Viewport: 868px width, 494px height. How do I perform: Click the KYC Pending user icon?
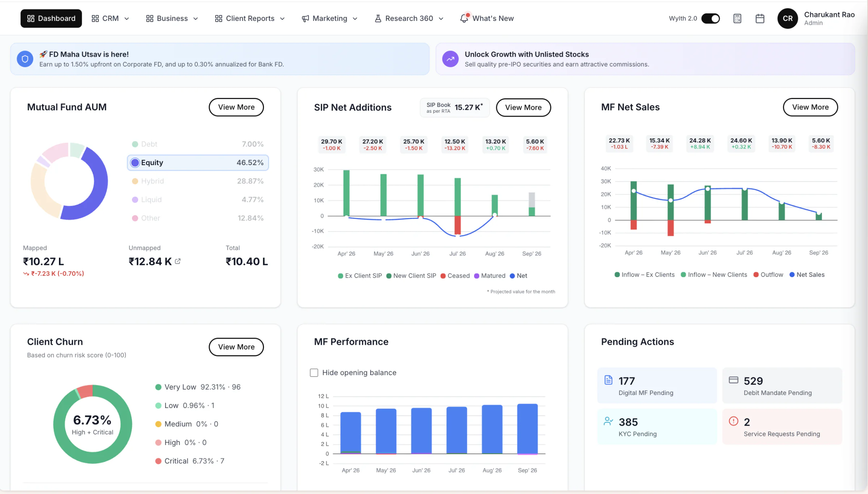[608, 421]
